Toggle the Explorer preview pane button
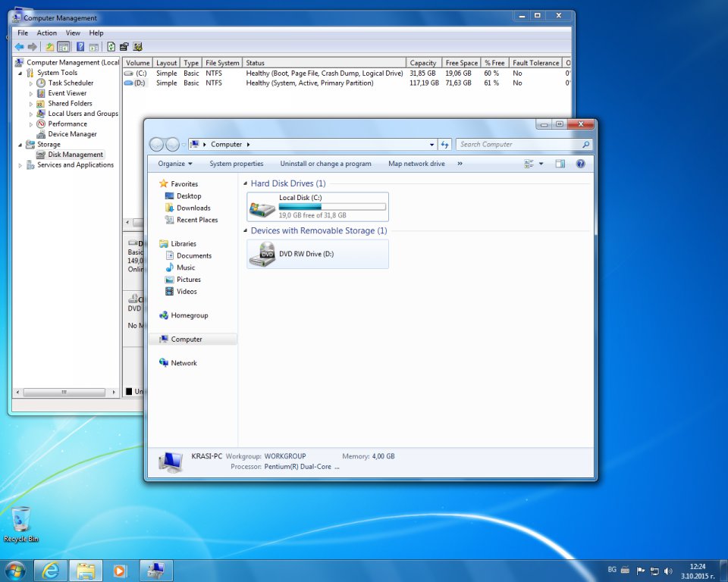 (x=560, y=164)
